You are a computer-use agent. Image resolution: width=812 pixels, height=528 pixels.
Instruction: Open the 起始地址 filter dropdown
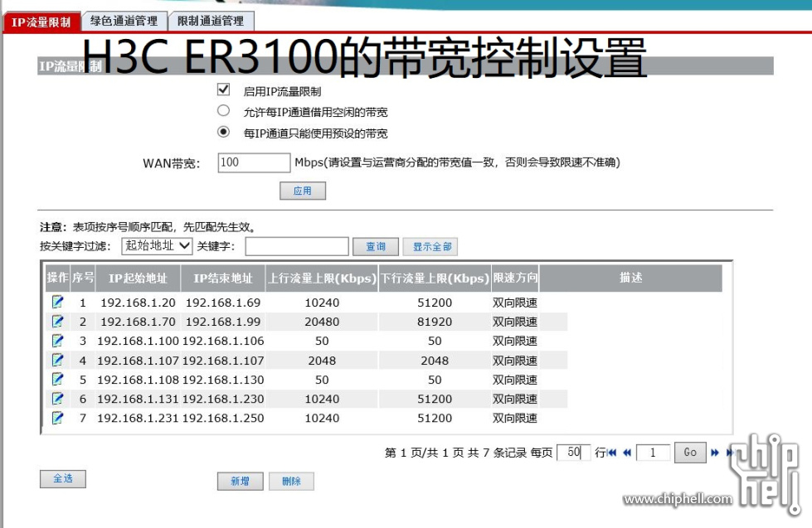(157, 246)
